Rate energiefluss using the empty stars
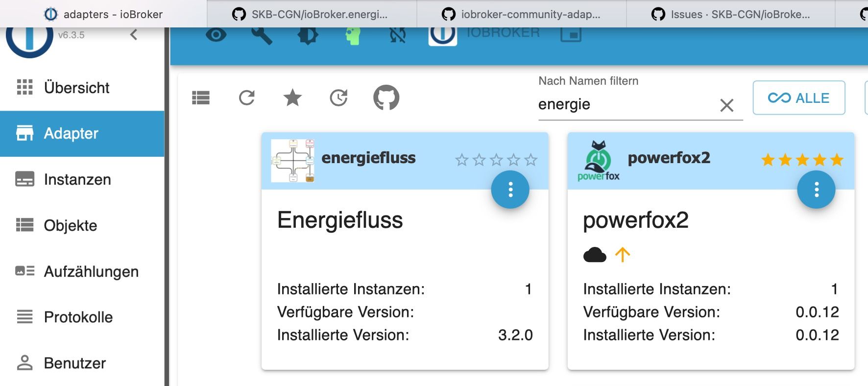 tap(496, 160)
